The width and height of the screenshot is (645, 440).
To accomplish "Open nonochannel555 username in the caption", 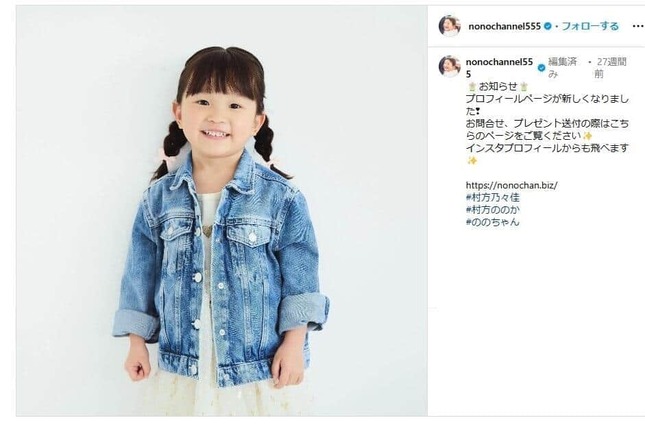I will coord(499,68).
